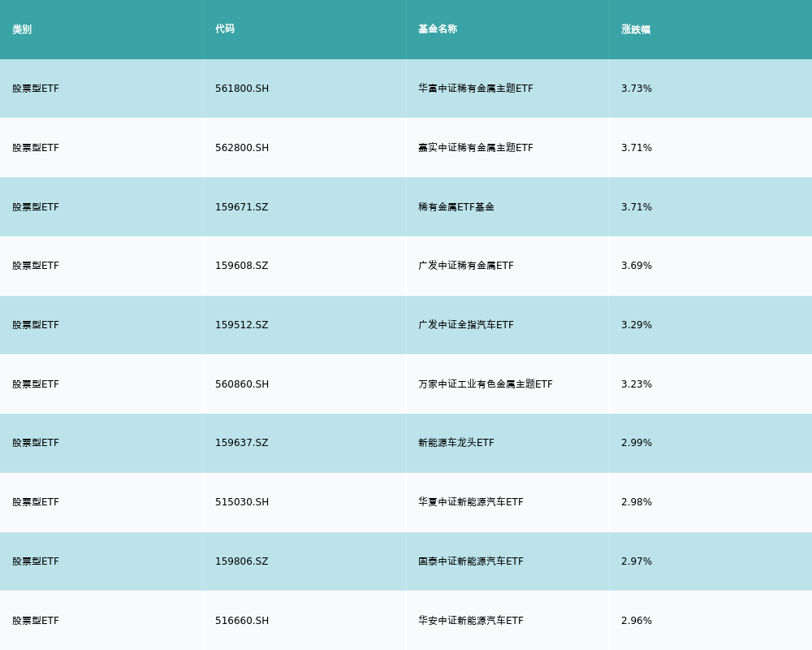
Task: Select fund name 华夏中证新能源汽车ETF
Action: click(471, 502)
